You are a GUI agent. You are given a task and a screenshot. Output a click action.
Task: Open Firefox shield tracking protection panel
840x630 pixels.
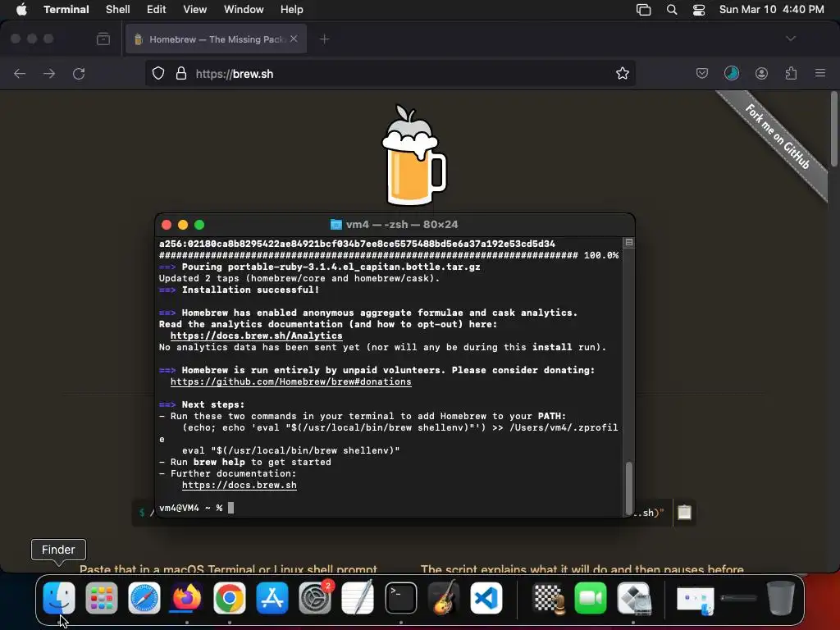point(158,73)
